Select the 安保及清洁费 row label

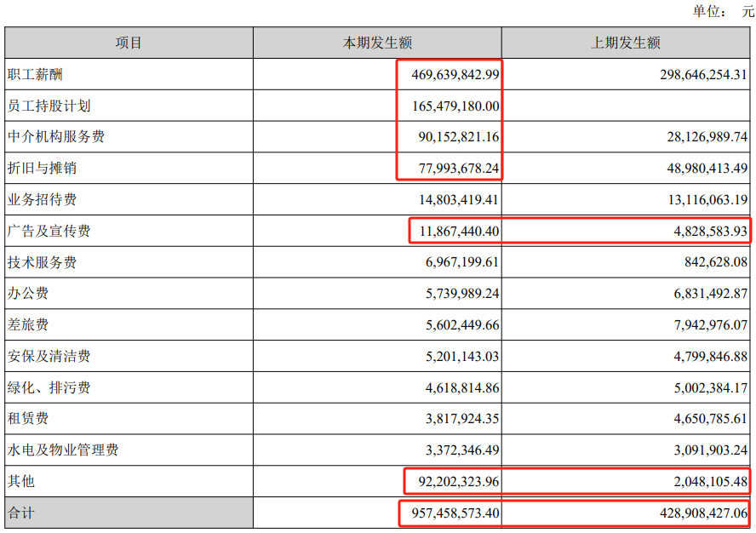49,356
